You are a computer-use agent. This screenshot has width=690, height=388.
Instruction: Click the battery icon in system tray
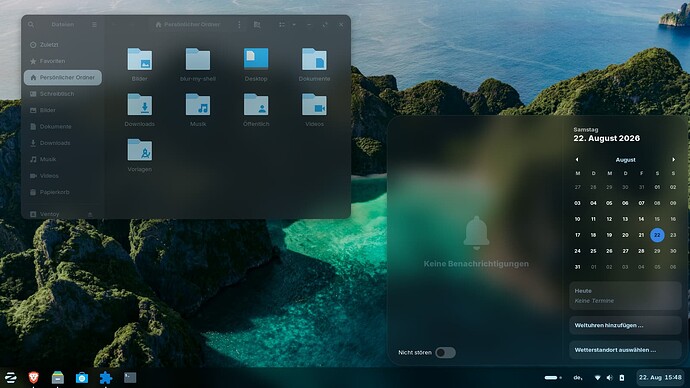click(622, 377)
